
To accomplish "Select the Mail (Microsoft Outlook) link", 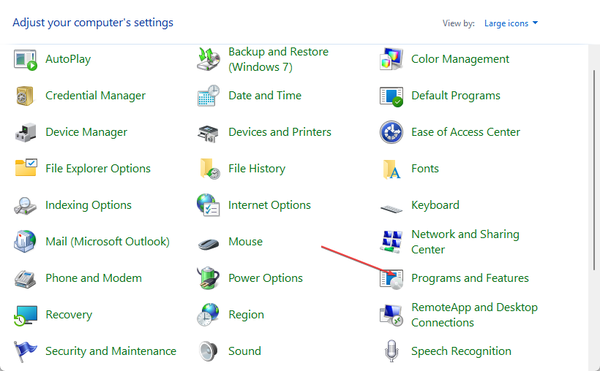I will (108, 242).
